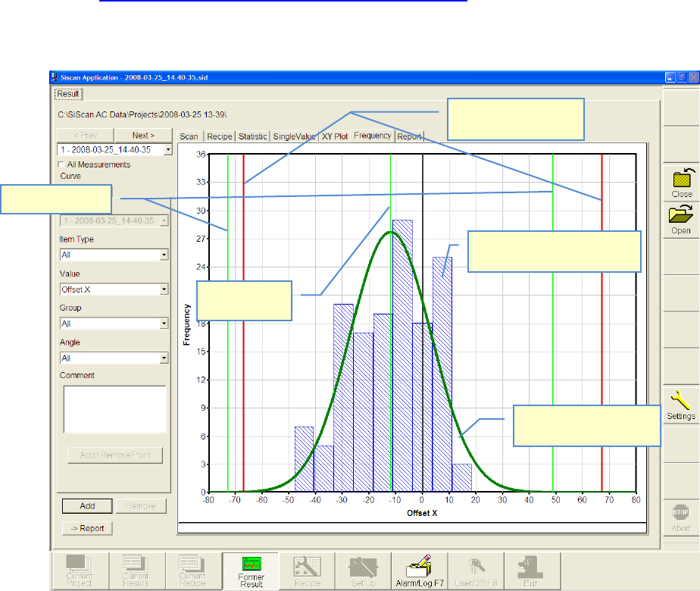
Task: Click the Close project icon
Action: coord(682,182)
